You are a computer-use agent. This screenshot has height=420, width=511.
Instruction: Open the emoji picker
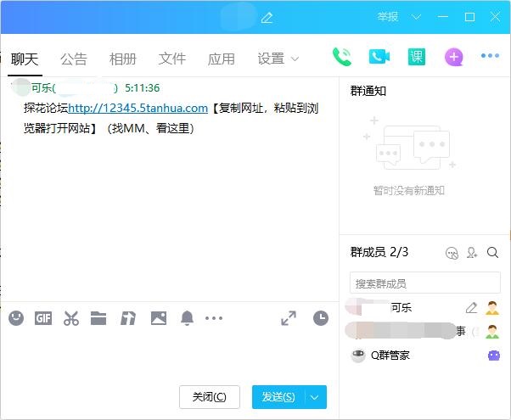pyautogui.click(x=16, y=318)
